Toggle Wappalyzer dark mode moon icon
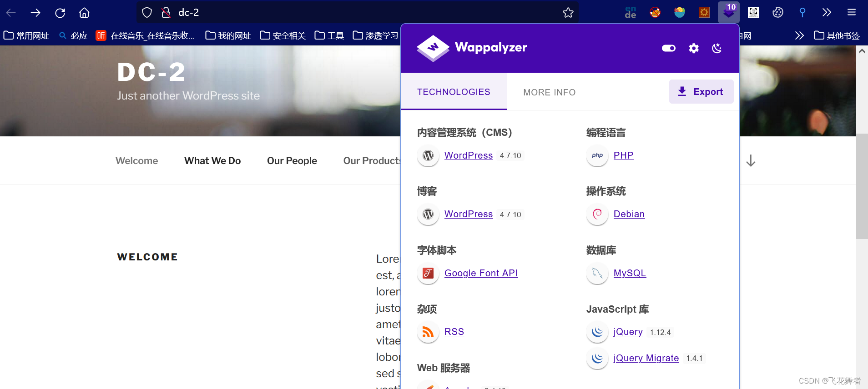 tap(717, 48)
